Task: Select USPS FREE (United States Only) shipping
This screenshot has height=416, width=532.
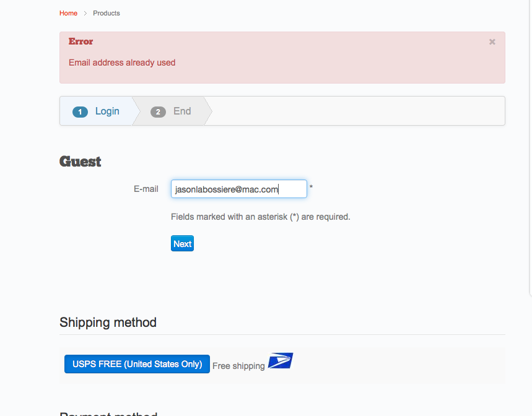Action: (x=137, y=364)
